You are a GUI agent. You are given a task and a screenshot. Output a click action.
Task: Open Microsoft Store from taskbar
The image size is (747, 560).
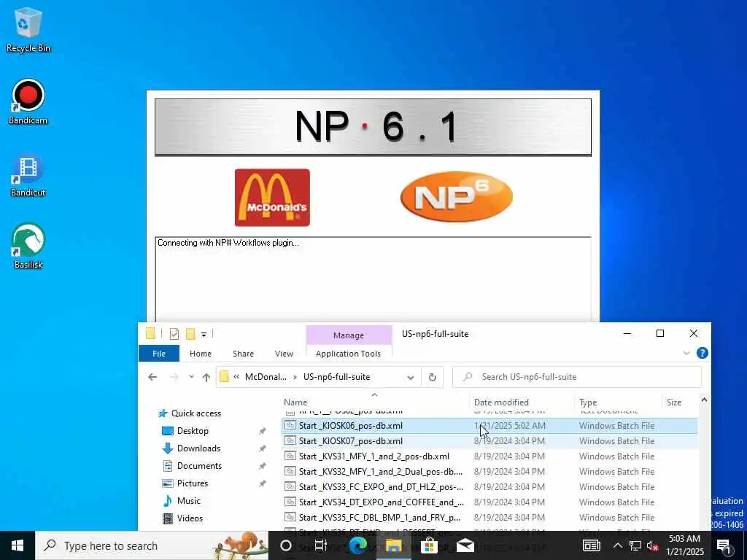(429, 545)
